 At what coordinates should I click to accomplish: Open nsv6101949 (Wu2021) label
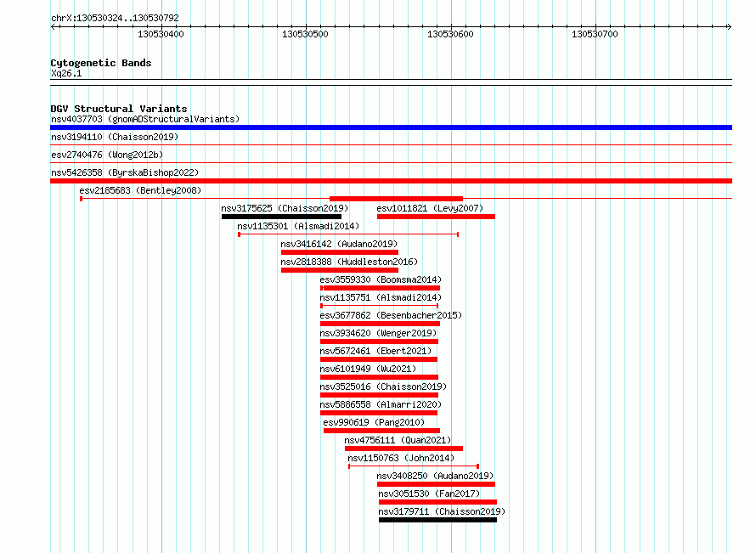pyautogui.click(x=368, y=369)
